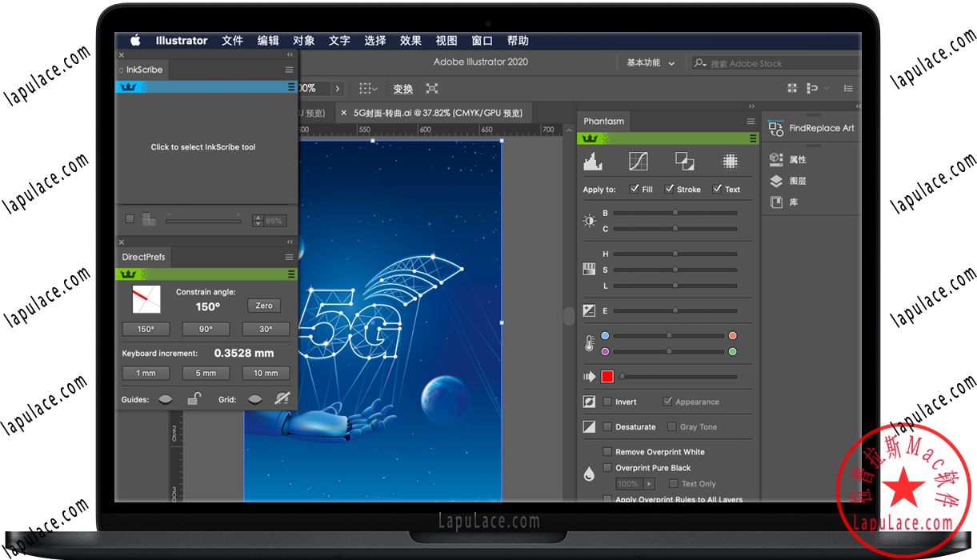Click the 5 mm keyboard increment button
The image size is (977, 560).
pos(205,372)
